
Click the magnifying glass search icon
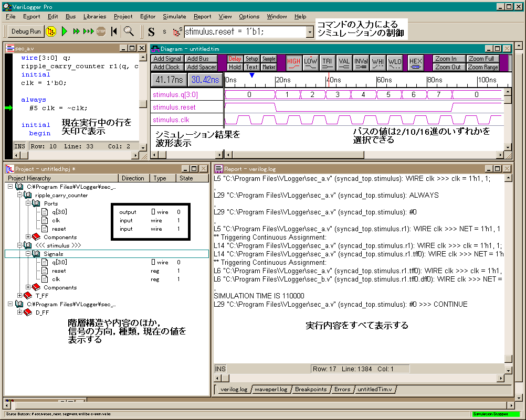coord(128,31)
